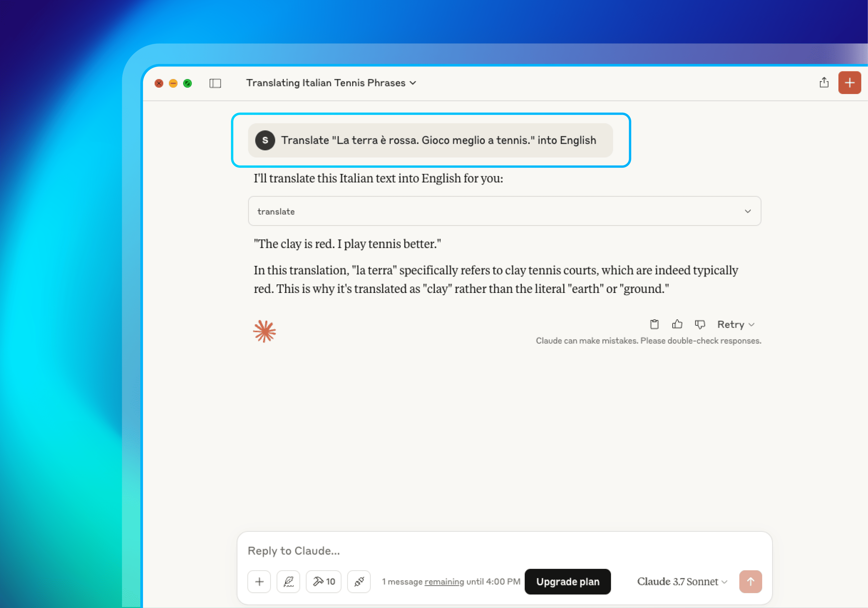
Task: Give thumbs down to response
Action: [700, 325]
